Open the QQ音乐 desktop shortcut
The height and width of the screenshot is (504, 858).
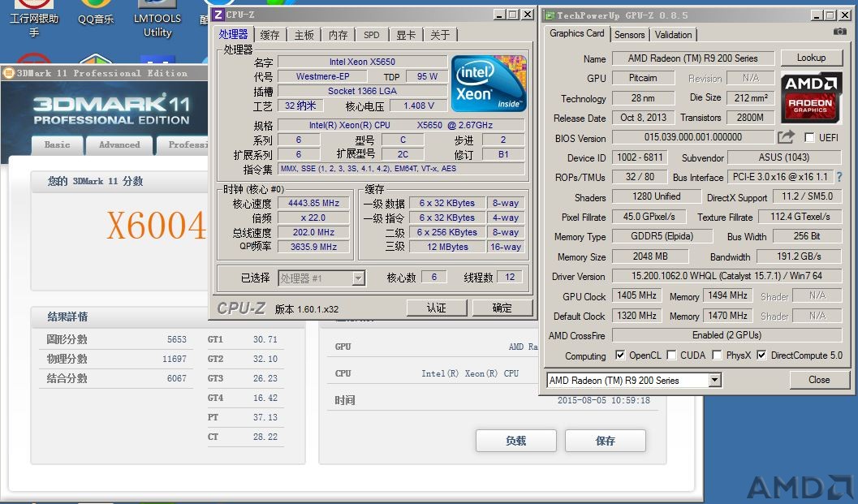click(x=95, y=13)
